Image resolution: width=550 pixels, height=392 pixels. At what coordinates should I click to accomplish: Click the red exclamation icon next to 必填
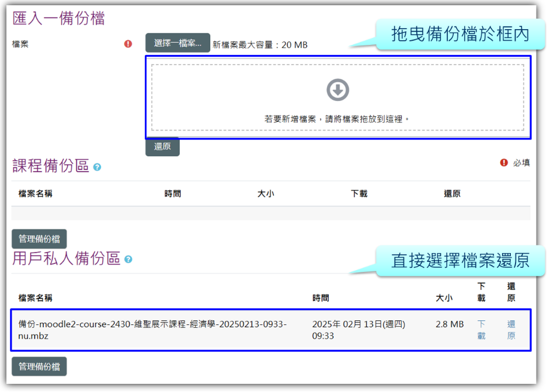[x=503, y=163]
